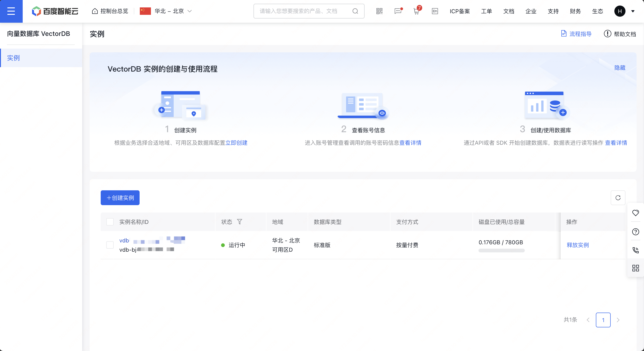The width and height of the screenshot is (644, 351).
Task: Open the 财务 menu
Action: (x=575, y=11)
